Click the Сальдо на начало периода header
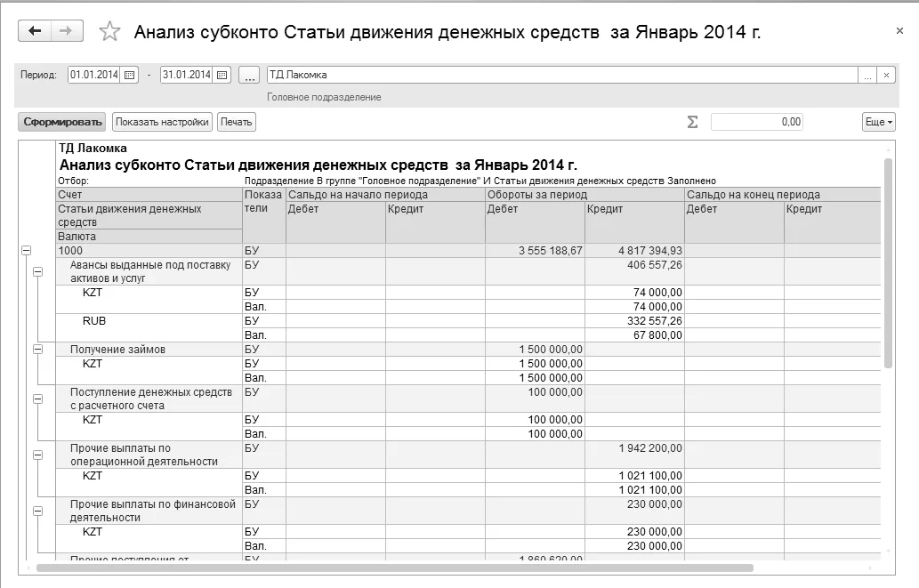Viewport: 919px width, 588px height. (x=385, y=195)
